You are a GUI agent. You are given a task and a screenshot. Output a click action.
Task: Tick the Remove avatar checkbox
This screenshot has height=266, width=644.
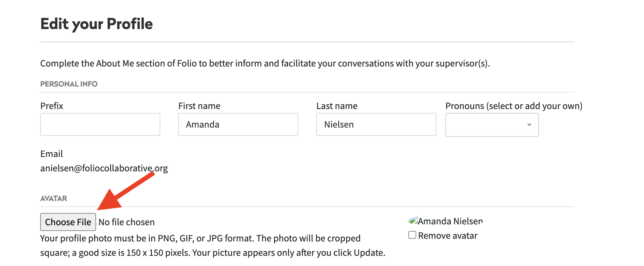point(412,235)
